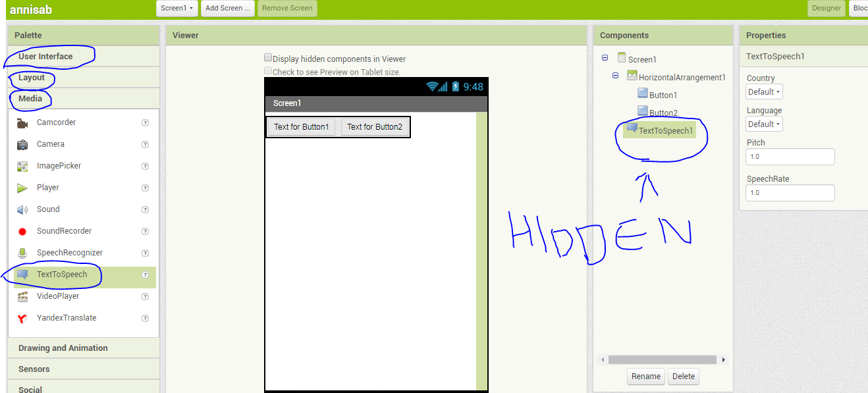Open the Country dropdown in Properties
Image resolution: width=868 pixels, height=393 pixels.
pyautogui.click(x=763, y=92)
